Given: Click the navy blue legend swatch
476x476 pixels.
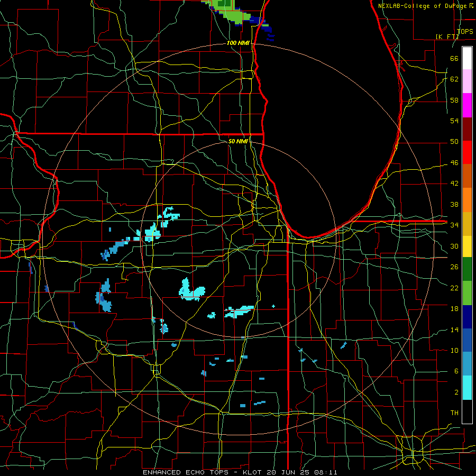Looking at the screenshot, I should click(x=467, y=317).
